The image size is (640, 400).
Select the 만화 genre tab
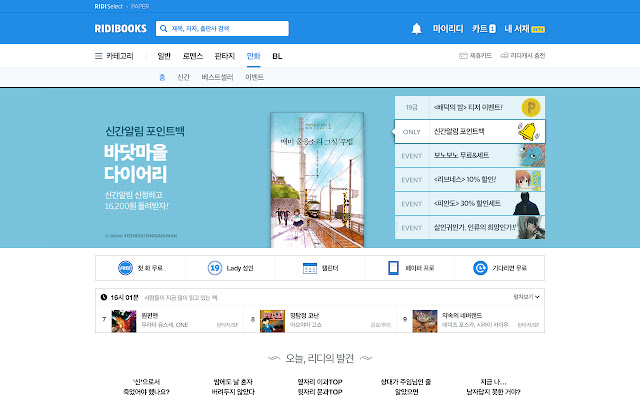coord(253,56)
